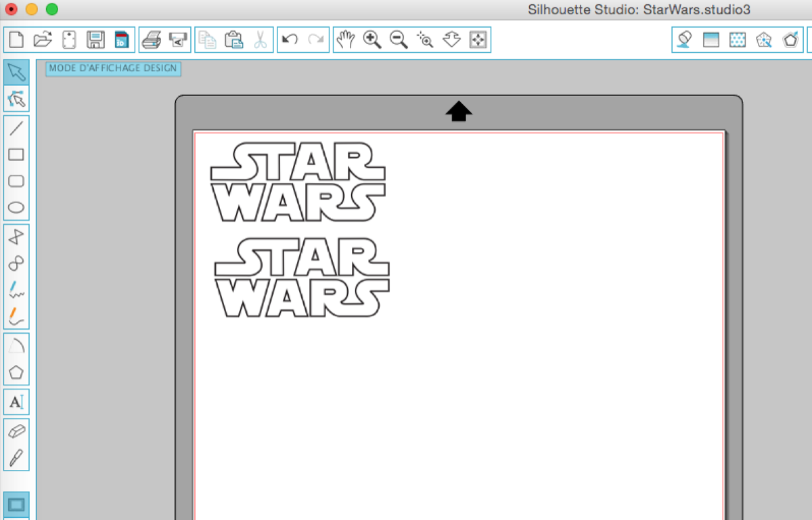Select the upper STAR WARS outline
Screen dimensions: 812x520
coord(298,182)
